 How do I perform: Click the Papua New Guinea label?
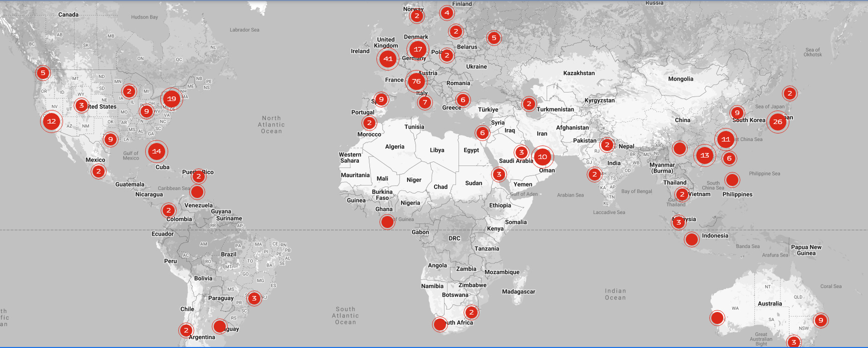coord(806,250)
